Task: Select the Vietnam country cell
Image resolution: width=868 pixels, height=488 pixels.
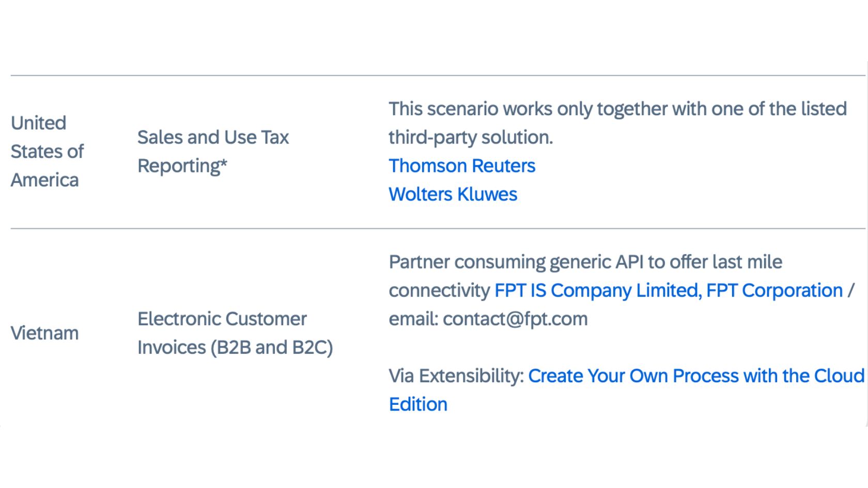Action: click(x=44, y=333)
